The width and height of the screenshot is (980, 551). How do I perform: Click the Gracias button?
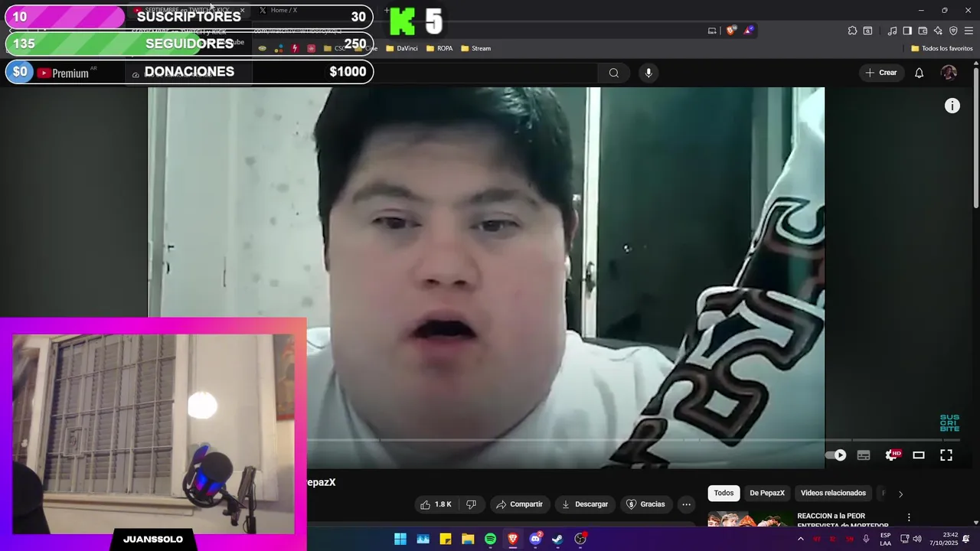tap(645, 504)
